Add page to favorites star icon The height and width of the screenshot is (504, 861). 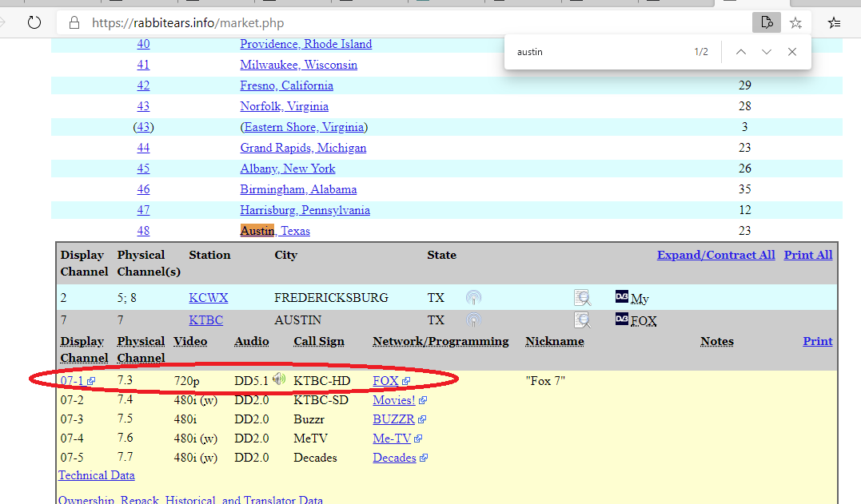[795, 22]
